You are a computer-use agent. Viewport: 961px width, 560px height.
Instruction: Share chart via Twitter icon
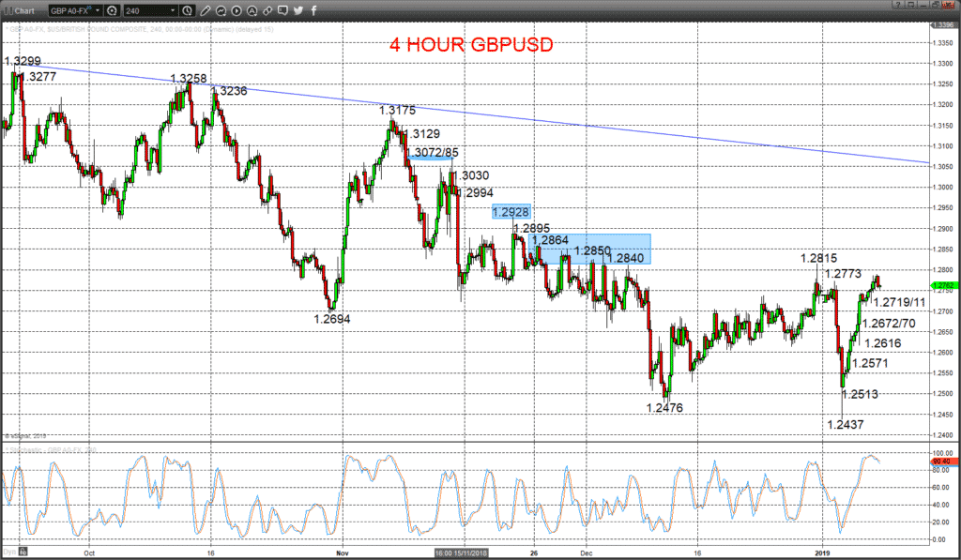(298, 10)
